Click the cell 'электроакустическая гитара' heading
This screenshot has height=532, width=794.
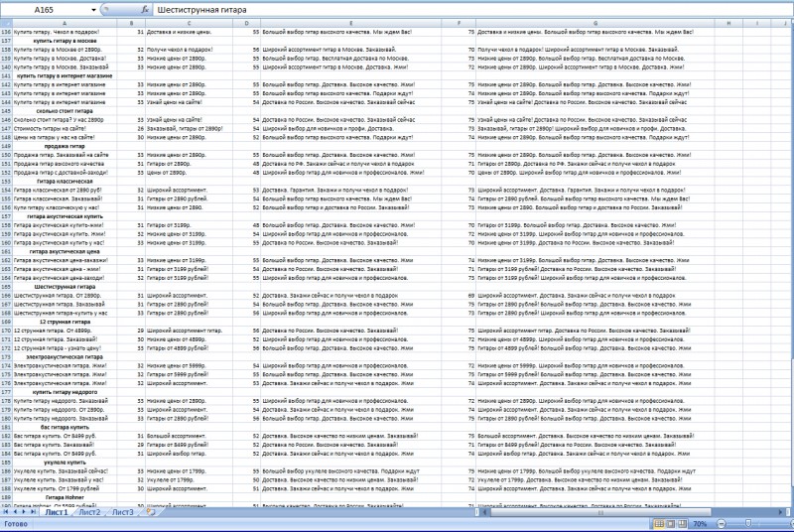[65, 357]
